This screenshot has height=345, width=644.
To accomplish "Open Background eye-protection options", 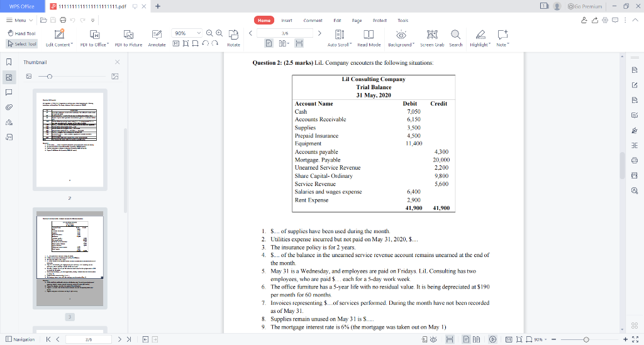I will tap(401, 38).
